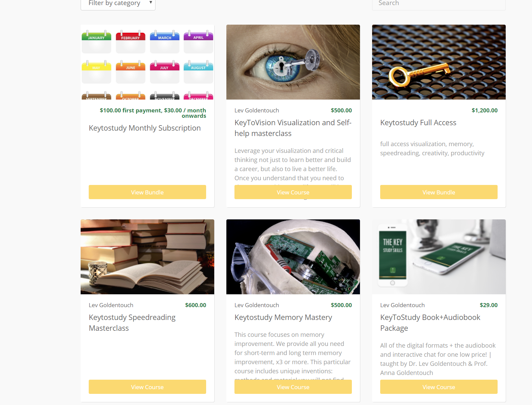Open the Keytostudy Full Access title
The width and height of the screenshot is (532, 405).
(x=418, y=123)
